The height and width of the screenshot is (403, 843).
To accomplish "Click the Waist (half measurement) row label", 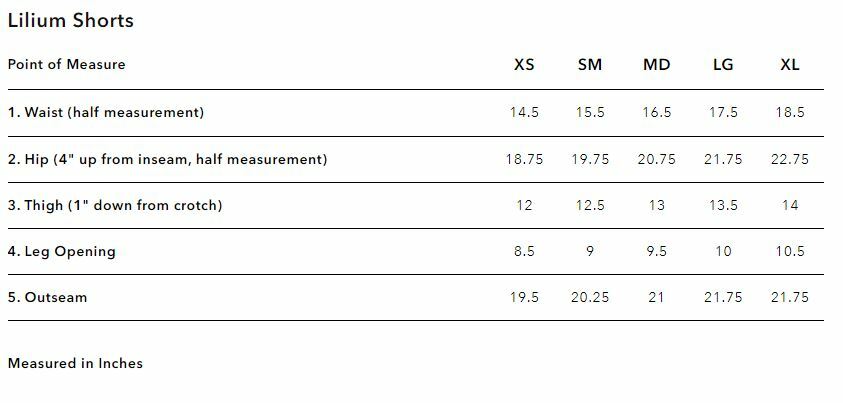I will [x=106, y=112].
